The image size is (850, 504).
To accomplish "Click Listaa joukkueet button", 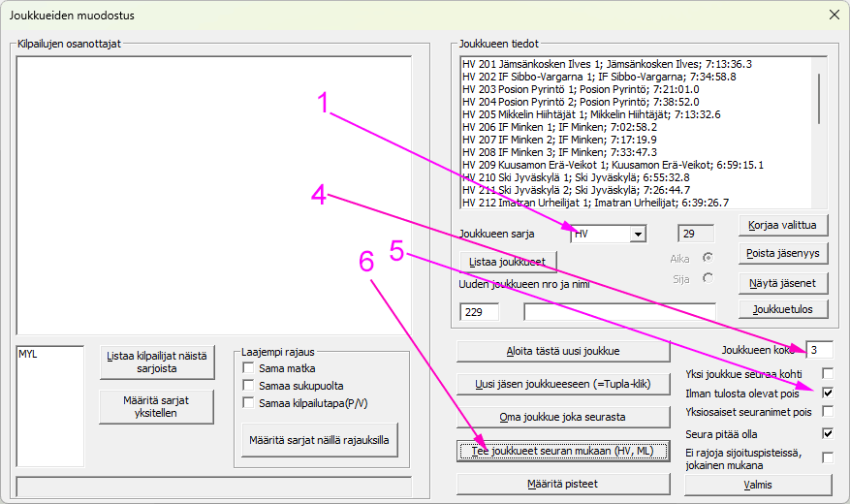I will (507, 262).
